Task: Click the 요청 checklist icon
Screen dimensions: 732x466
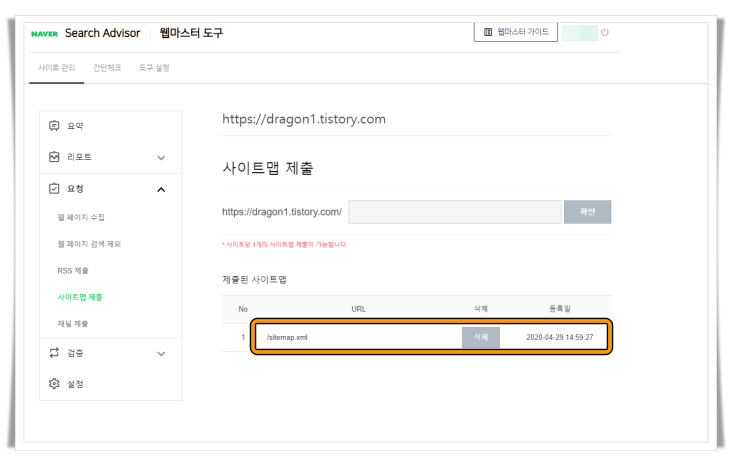Action: (54, 188)
